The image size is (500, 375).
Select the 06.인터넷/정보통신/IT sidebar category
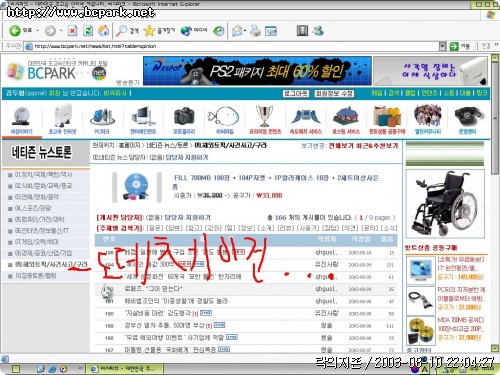tap(42, 231)
